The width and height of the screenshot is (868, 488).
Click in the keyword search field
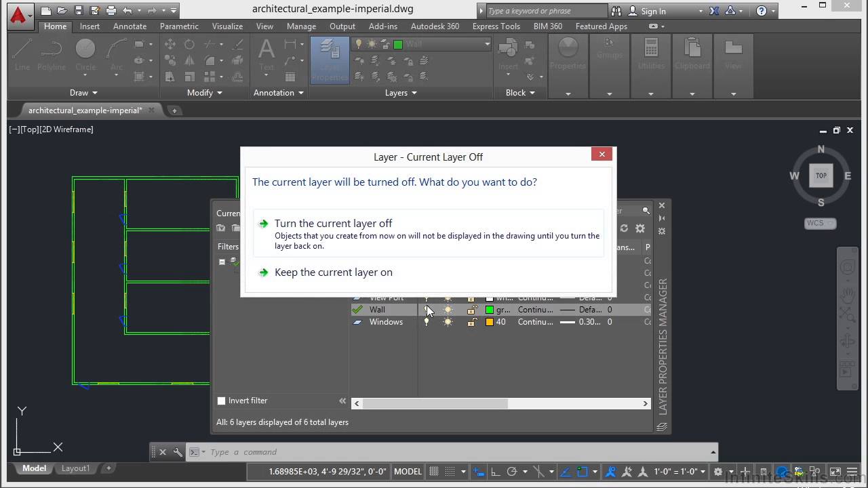tap(546, 11)
